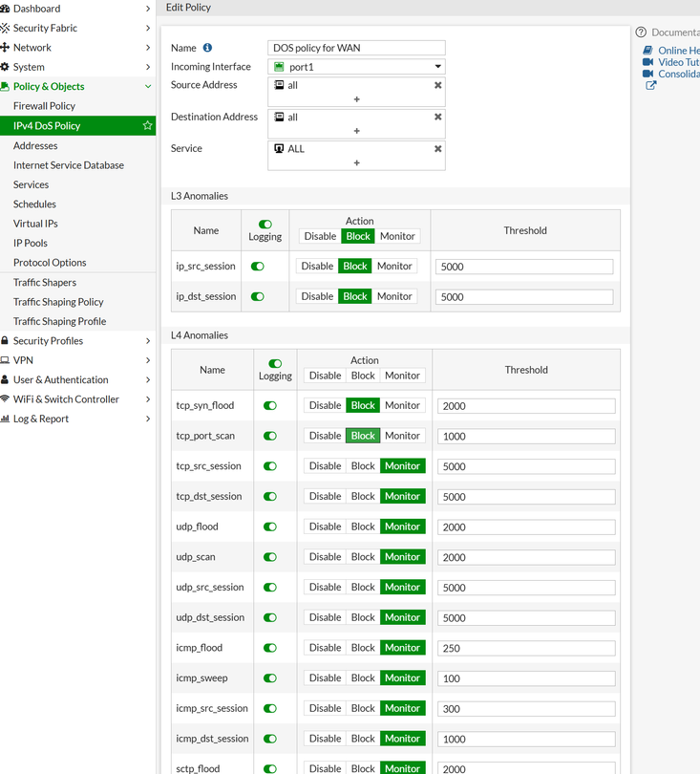Click the policy Name text field
The height and width of the screenshot is (774, 700).
coord(356,48)
